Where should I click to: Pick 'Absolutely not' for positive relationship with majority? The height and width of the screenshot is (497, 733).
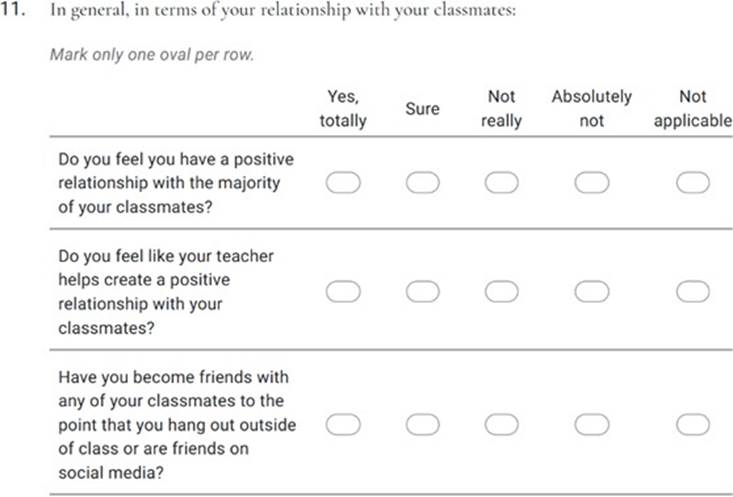(592, 183)
